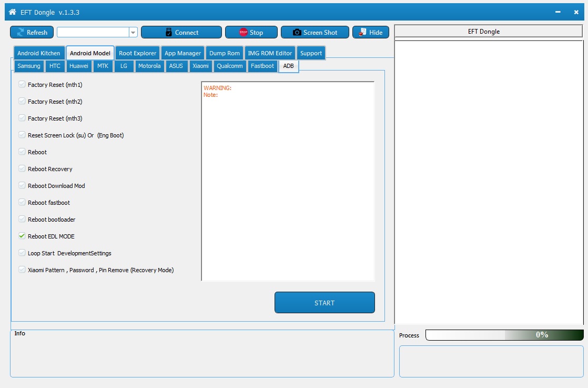Enable Factory Reset (mth3) checkbox
The width and height of the screenshot is (588, 388).
point(22,118)
